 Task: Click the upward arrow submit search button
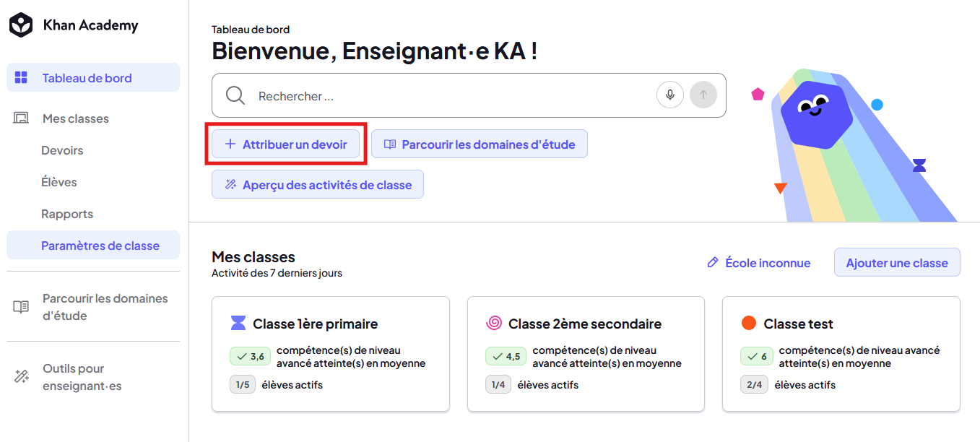(703, 95)
